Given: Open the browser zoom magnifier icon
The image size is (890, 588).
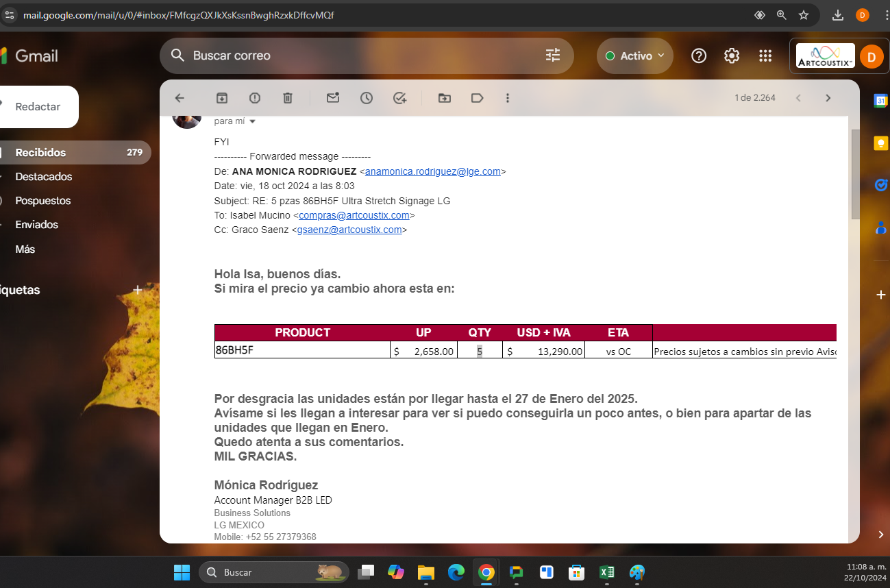Looking at the screenshot, I should 782,15.
